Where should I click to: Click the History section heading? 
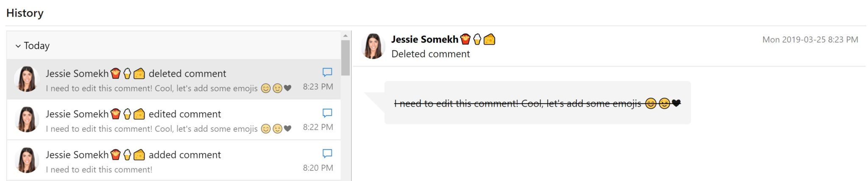click(25, 13)
